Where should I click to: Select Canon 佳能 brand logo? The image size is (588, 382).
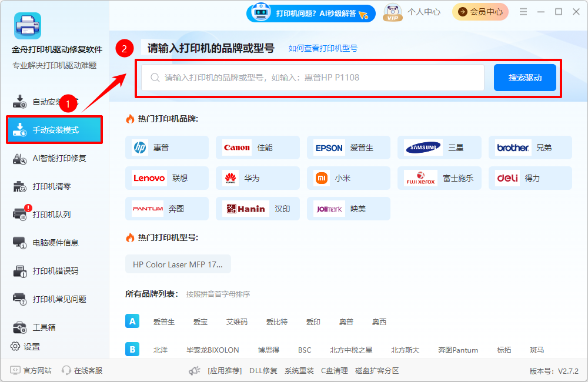236,148
